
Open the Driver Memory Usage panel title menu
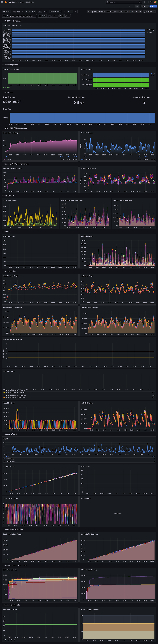click(x=11, y=133)
